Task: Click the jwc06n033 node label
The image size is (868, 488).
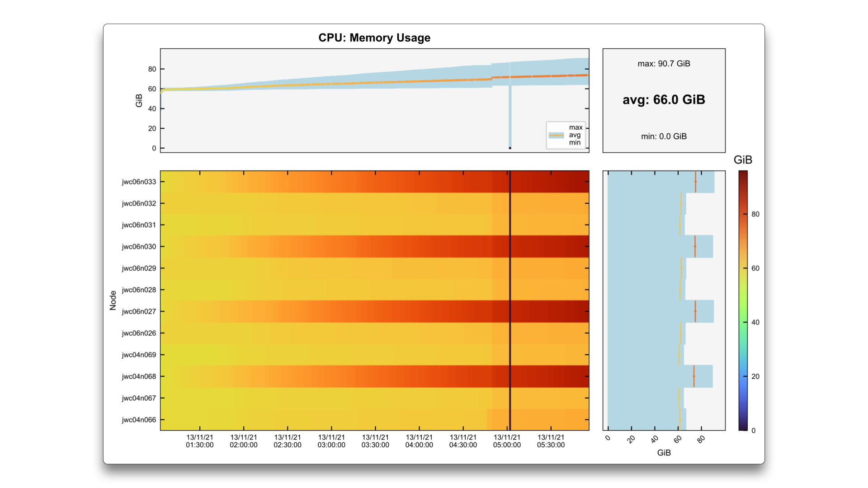Action: coord(139,182)
